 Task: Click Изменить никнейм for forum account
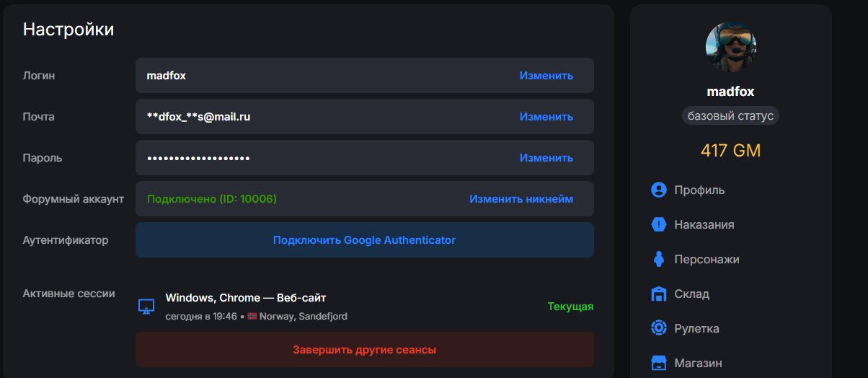pos(521,198)
